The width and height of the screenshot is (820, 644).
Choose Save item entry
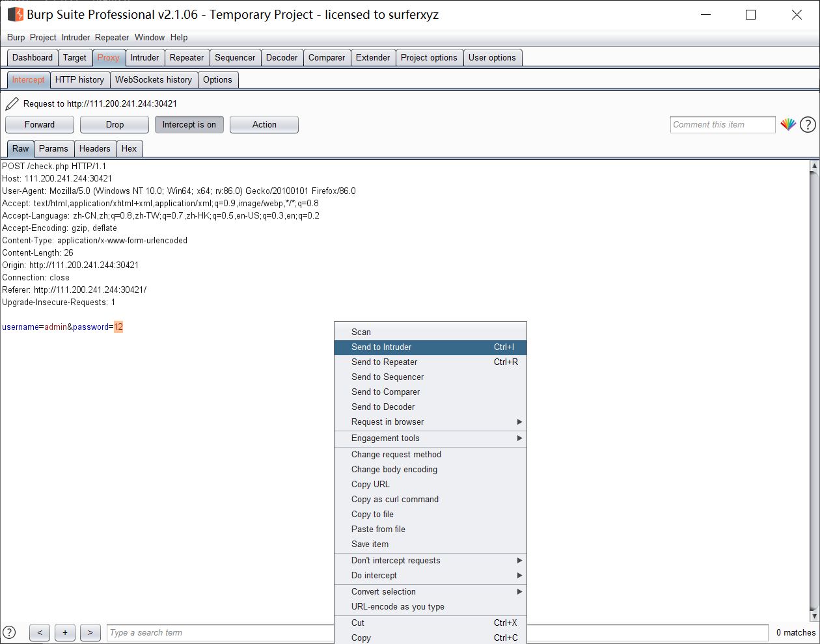pyautogui.click(x=430, y=544)
